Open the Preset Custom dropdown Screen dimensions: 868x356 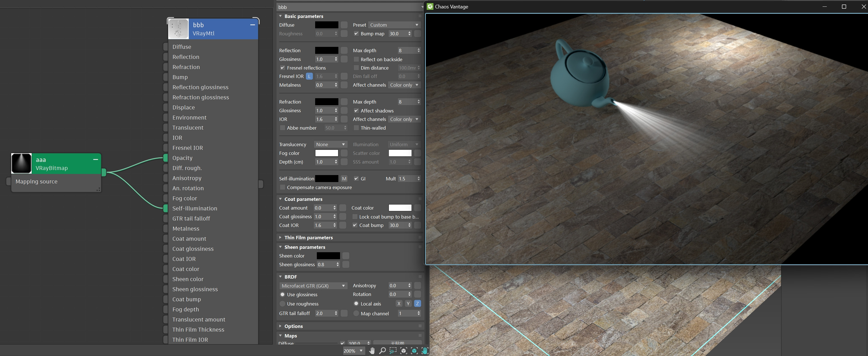tap(394, 25)
